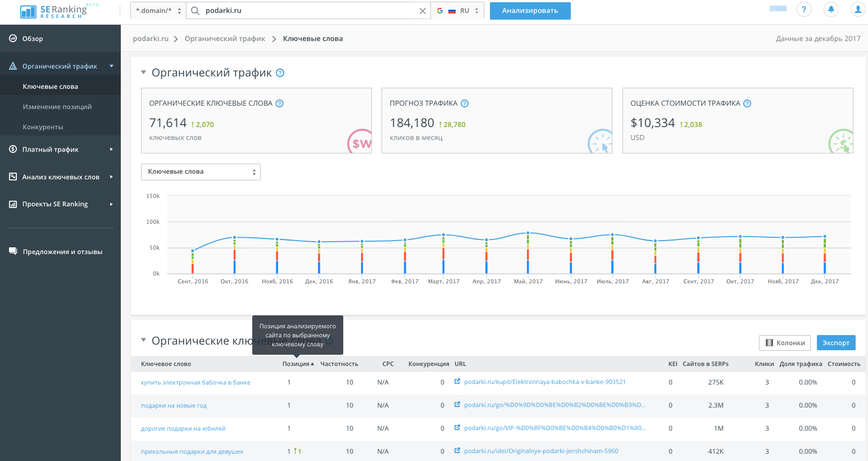The image size is (868, 461).
Task: Sort table by Клики column header
Action: (764, 364)
